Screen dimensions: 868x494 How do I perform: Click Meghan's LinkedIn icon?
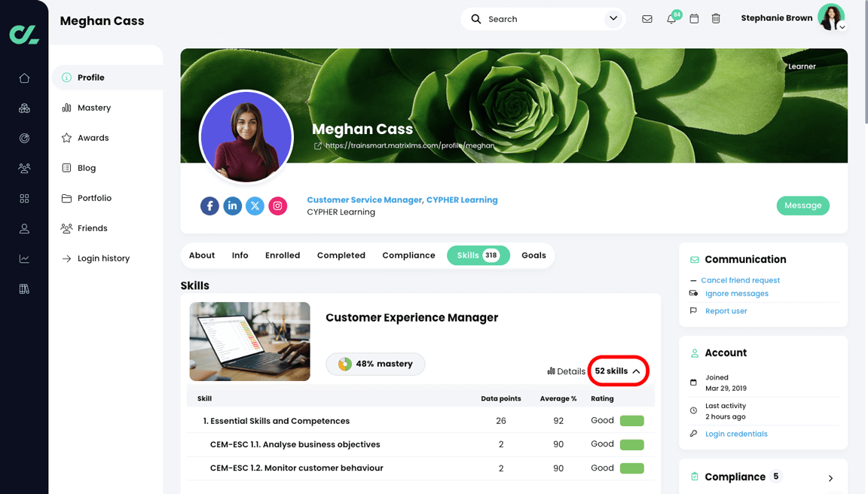pos(232,206)
